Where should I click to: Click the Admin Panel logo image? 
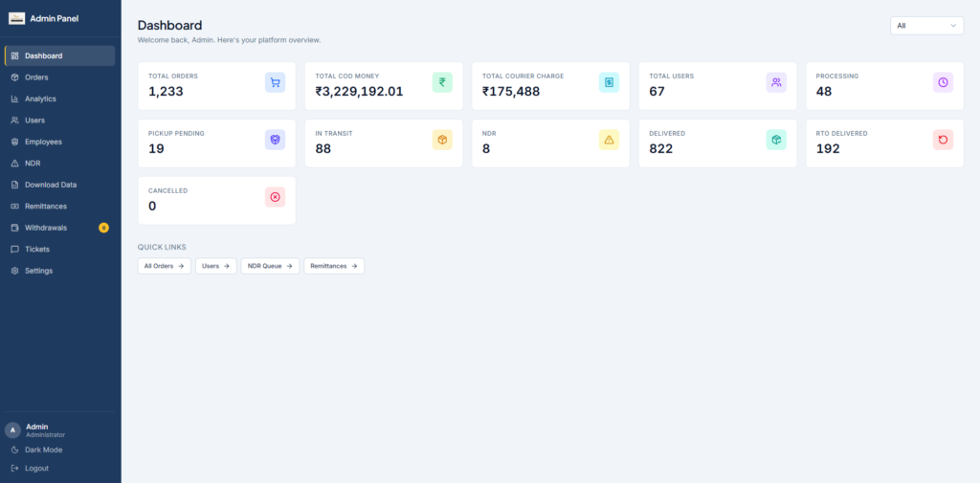click(x=17, y=19)
